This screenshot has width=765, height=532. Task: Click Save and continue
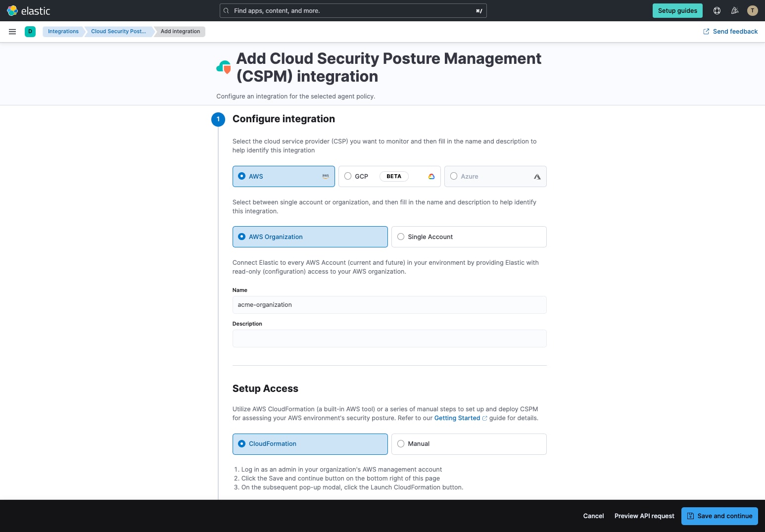[x=719, y=516]
